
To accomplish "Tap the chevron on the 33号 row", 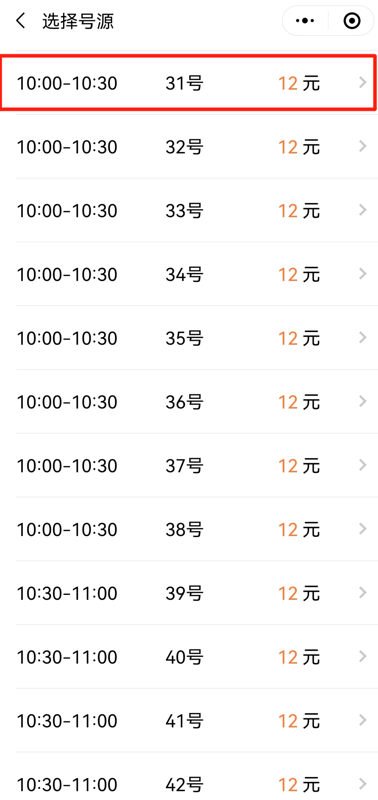I will click(x=363, y=210).
